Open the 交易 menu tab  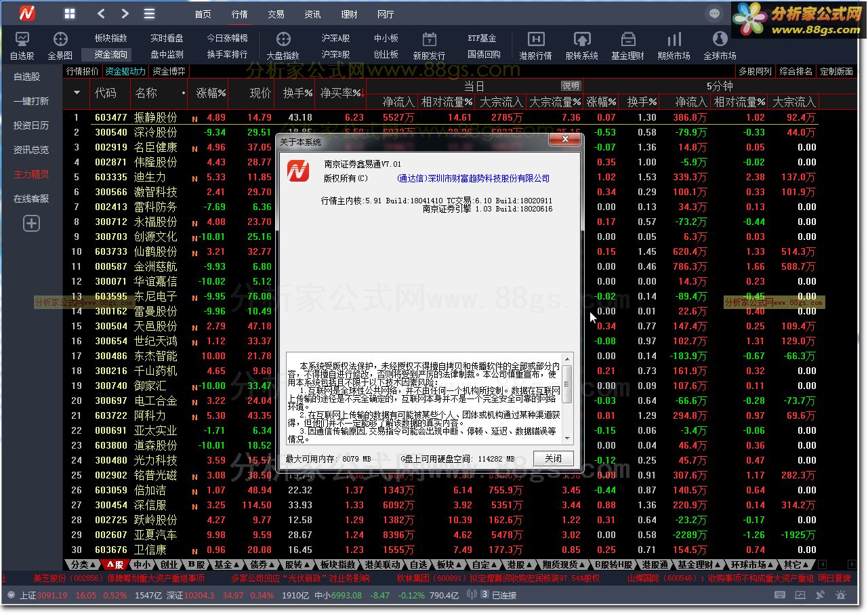[276, 14]
